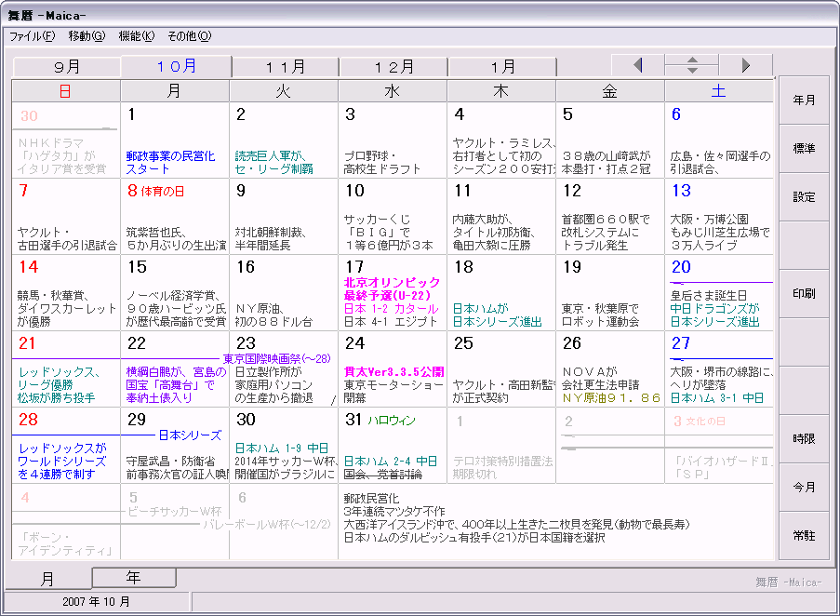Open the ファイル(F) menu
Viewport: 840px width, 616px height.
(x=33, y=36)
